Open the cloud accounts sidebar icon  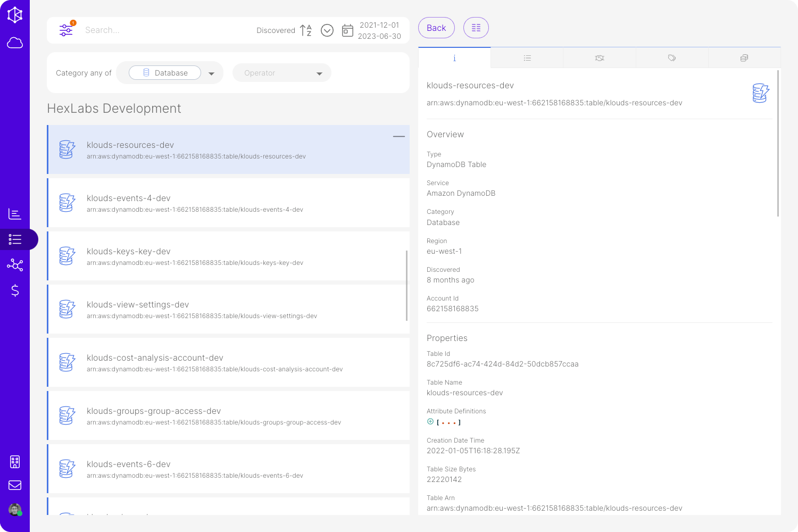15,43
